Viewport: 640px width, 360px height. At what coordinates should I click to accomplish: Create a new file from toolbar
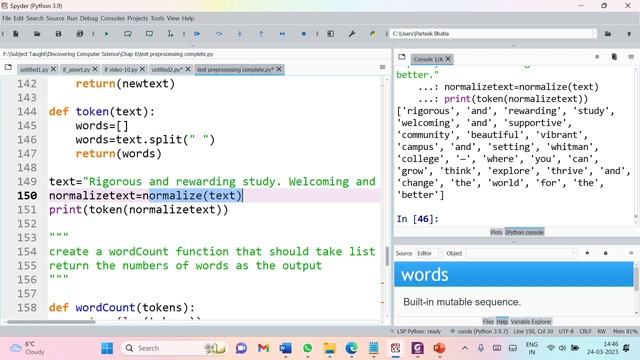coord(16,34)
